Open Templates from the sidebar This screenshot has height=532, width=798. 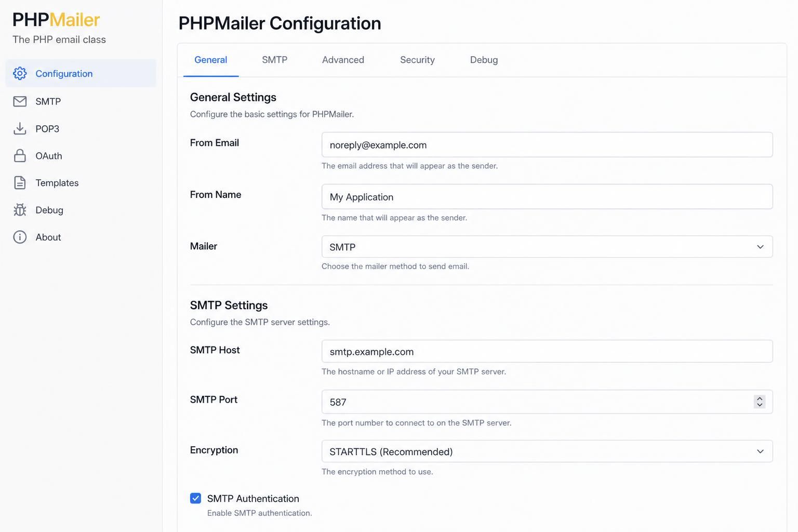[x=81, y=182]
